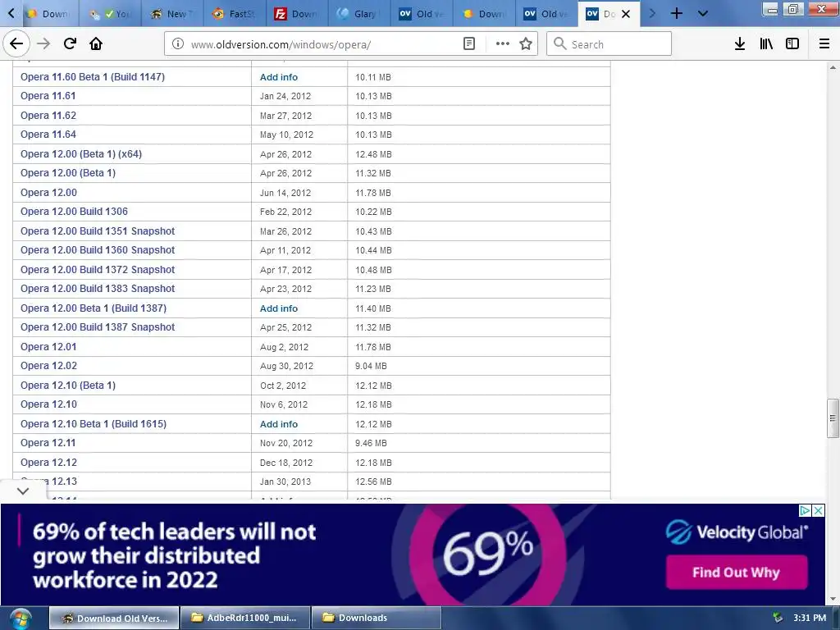Viewport: 840px width, 630px height.
Task: Click the Search input box
Action: 609,44
